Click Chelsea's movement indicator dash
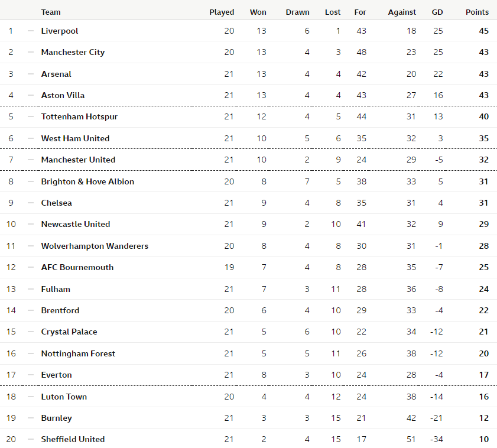The height and width of the screenshot is (448, 497). pyautogui.click(x=31, y=203)
